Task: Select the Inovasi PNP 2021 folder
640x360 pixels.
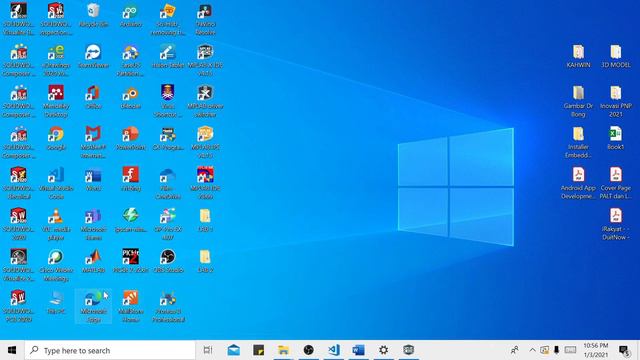Action: click(616, 101)
